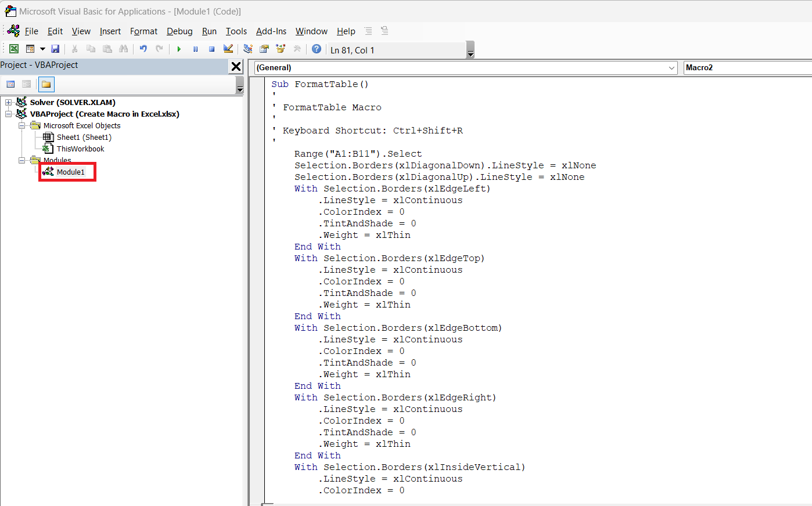
Task: Open the Add-Ins menu
Action: click(271, 31)
